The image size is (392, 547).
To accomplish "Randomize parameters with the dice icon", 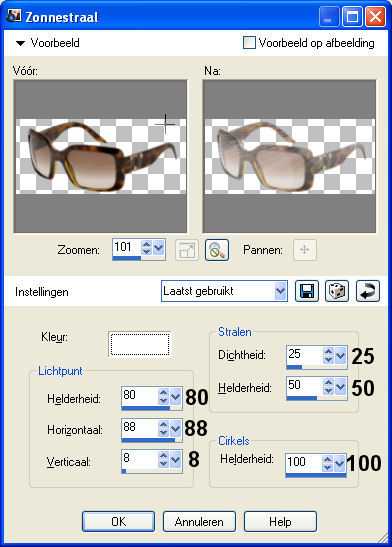I will [337, 291].
